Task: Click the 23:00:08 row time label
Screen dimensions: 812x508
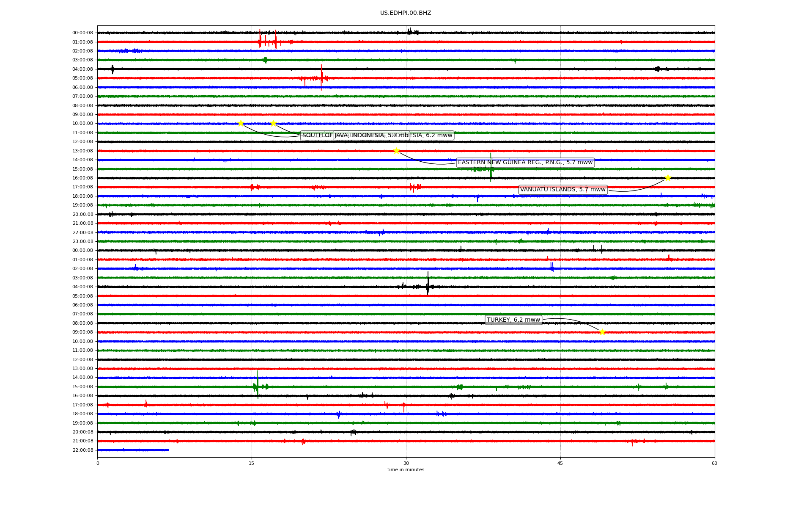Action: (x=82, y=242)
